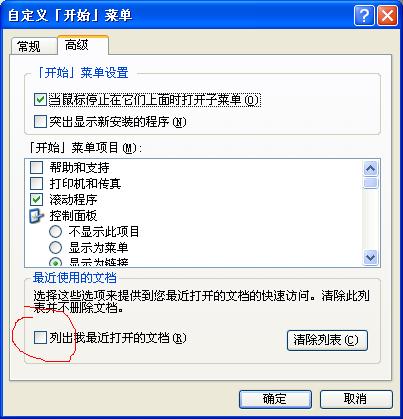403x419 pixels.
Task: Click the 控制面板 icon in the list
Action: [37, 216]
